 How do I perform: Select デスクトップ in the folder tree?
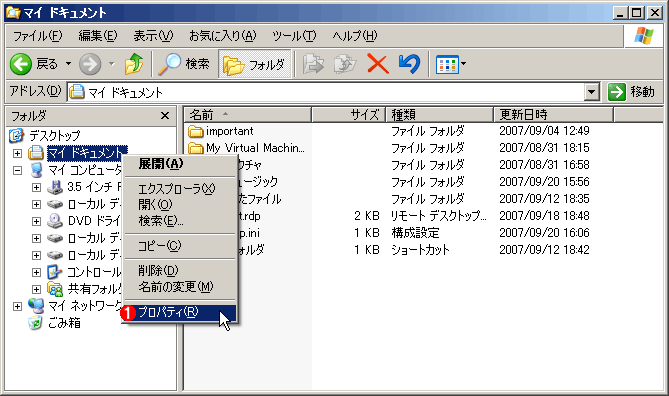[55, 136]
